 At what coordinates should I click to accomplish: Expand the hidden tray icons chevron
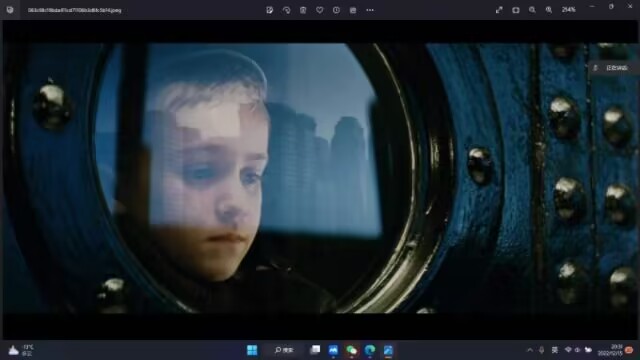coord(530,350)
